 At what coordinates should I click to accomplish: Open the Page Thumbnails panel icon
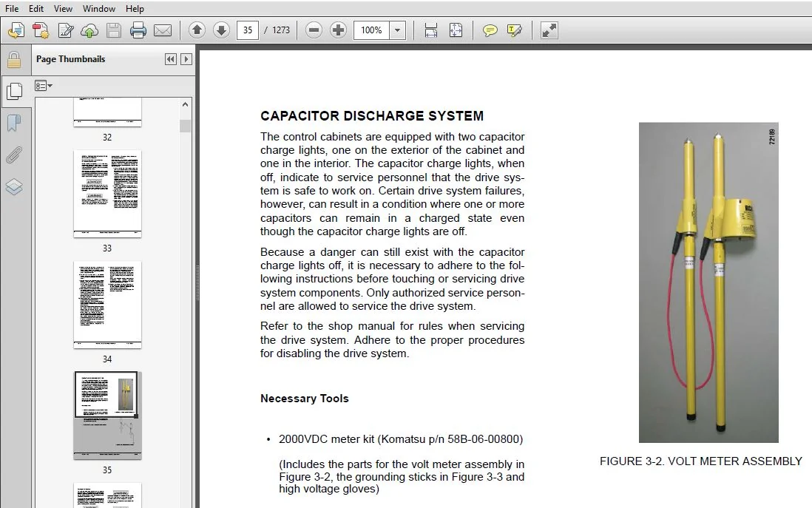pos(14,91)
